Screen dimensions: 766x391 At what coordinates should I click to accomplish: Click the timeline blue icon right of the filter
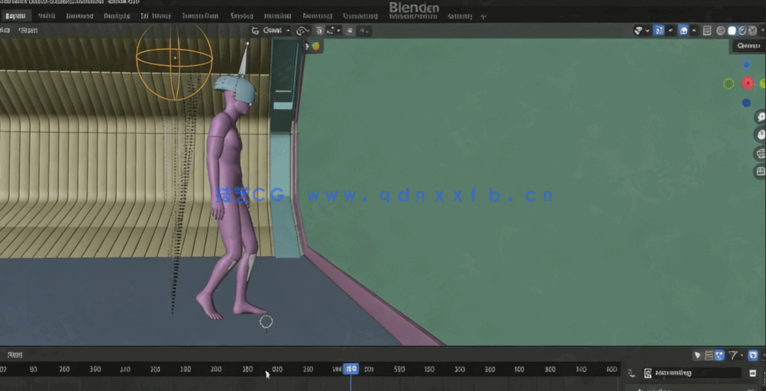[x=753, y=355]
